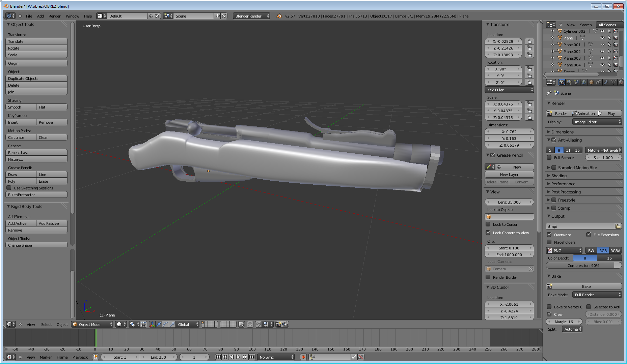Enable the Placeholders checkbox

[x=549, y=242]
